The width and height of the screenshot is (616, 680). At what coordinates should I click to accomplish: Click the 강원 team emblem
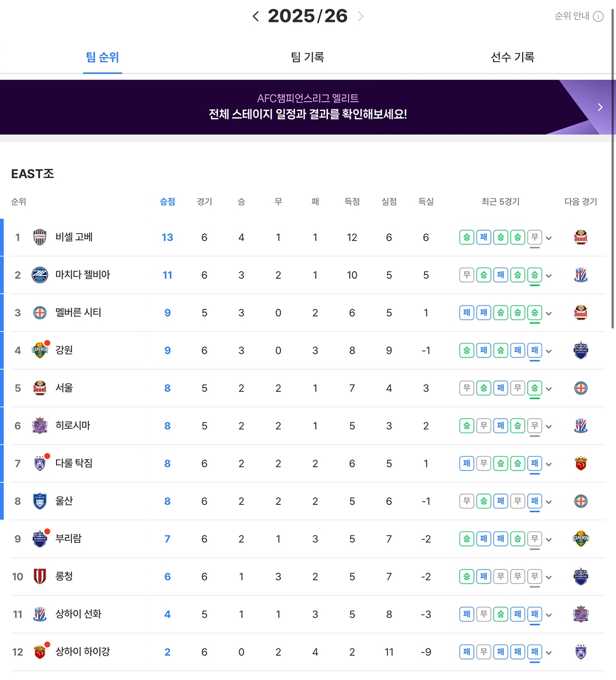pos(40,350)
